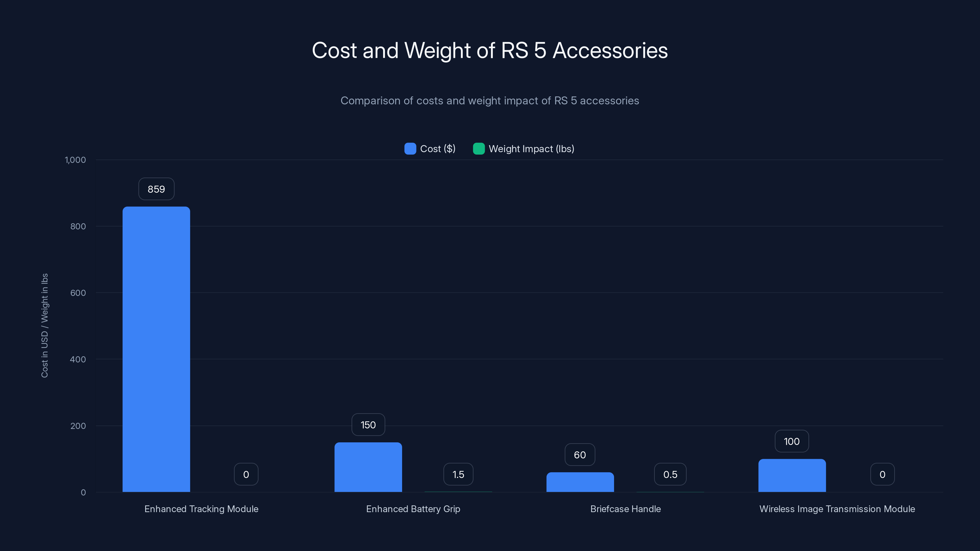Image resolution: width=980 pixels, height=551 pixels.
Task: Click the blue Cost legend color swatch
Action: point(409,149)
